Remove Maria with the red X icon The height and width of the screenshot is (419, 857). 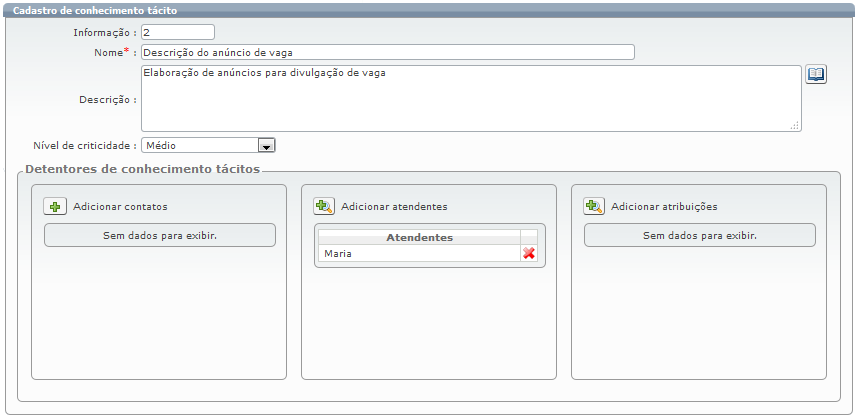point(529,254)
